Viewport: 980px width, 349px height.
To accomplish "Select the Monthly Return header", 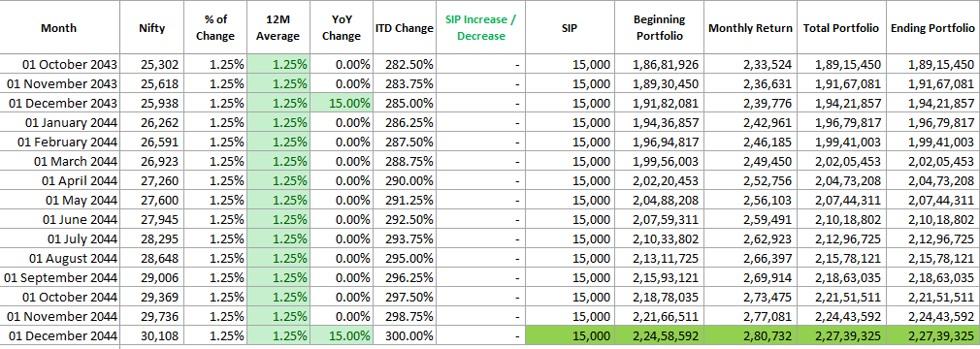I will [751, 27].
